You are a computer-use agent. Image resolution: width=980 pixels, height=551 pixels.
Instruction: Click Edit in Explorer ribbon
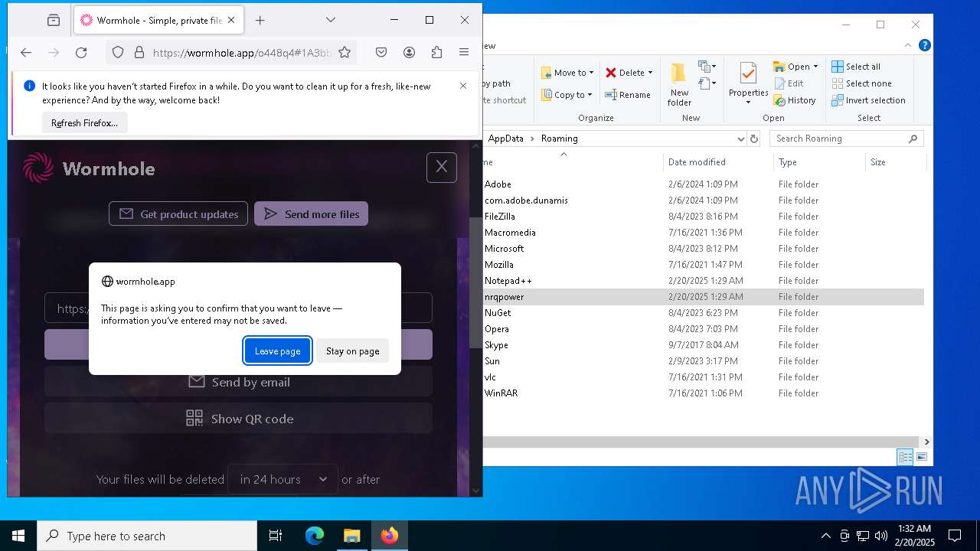pos(789,83)
